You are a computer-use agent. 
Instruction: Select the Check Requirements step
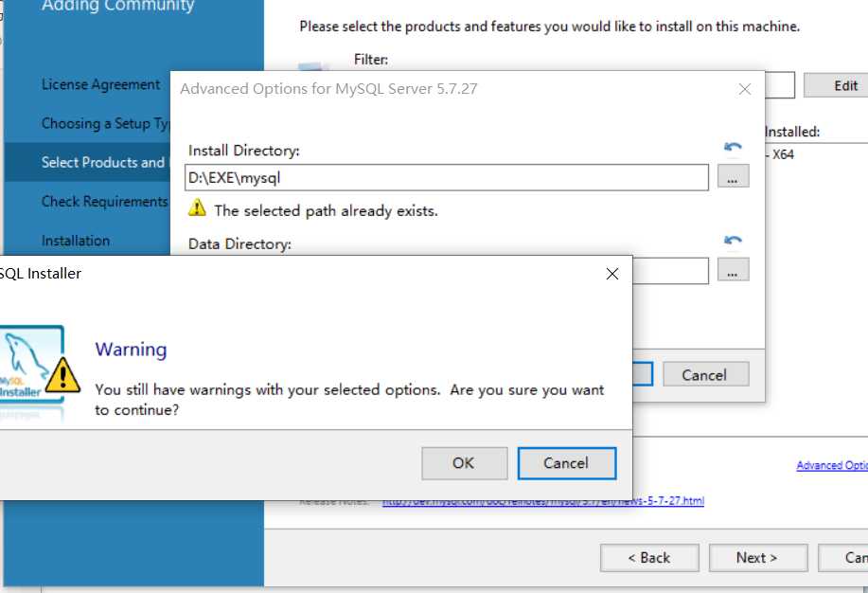coord(105,202)
